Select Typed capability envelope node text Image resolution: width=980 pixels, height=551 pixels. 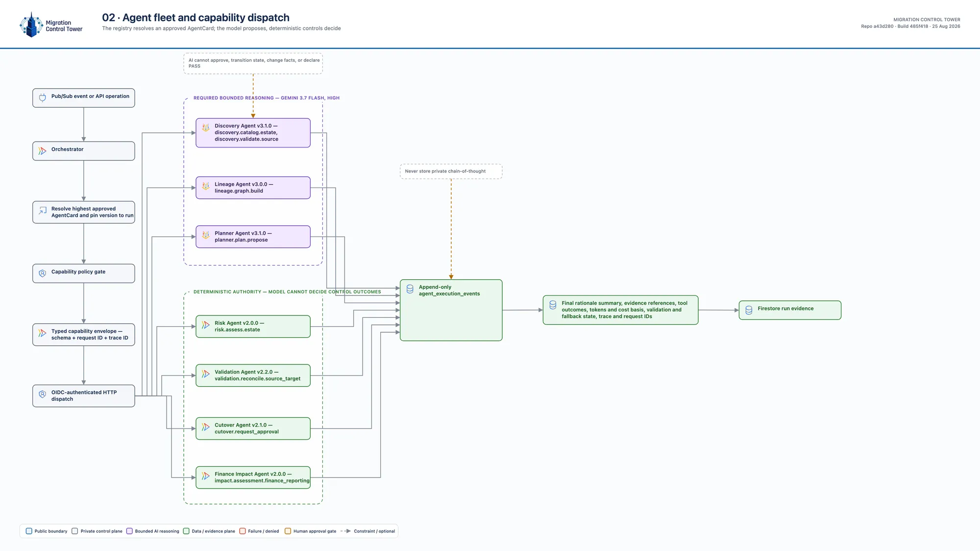pyautogui.click(x=90, y=335)
